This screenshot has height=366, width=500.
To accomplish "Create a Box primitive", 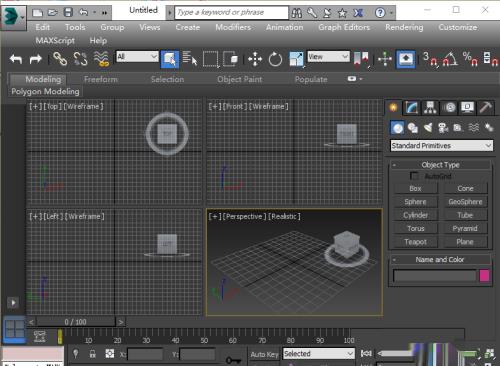I will (x=415, y=188).
